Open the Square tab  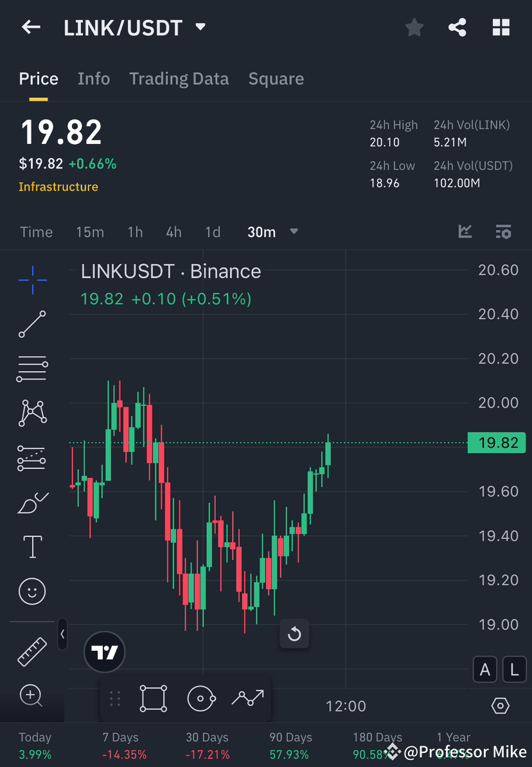coord(276,78)
